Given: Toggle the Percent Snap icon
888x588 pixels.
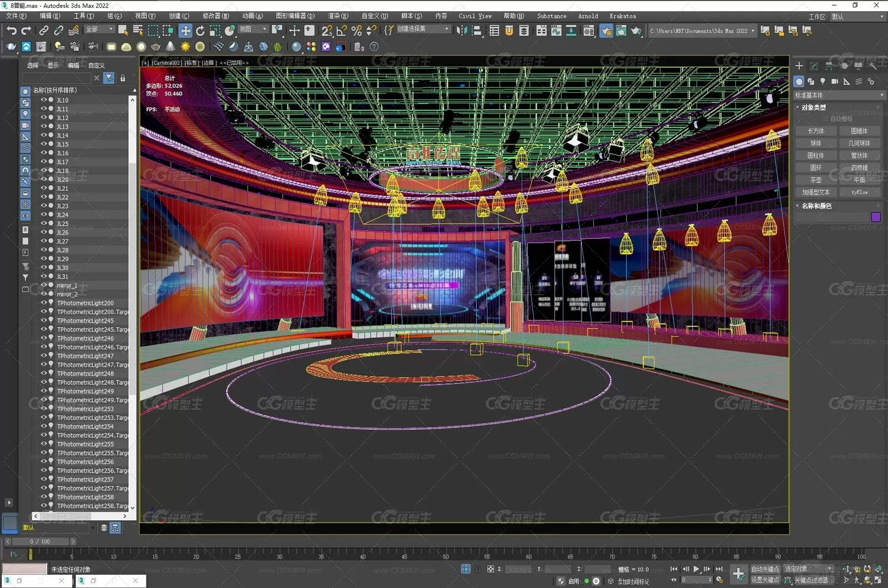Looking at the screenshot, I should pos(357,31).
